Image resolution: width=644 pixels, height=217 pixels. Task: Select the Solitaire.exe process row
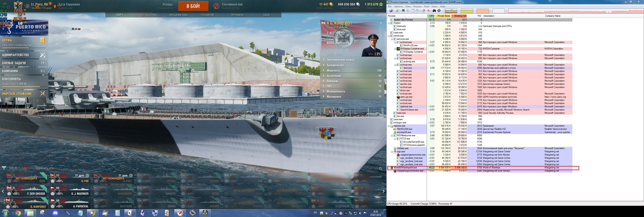480,148
